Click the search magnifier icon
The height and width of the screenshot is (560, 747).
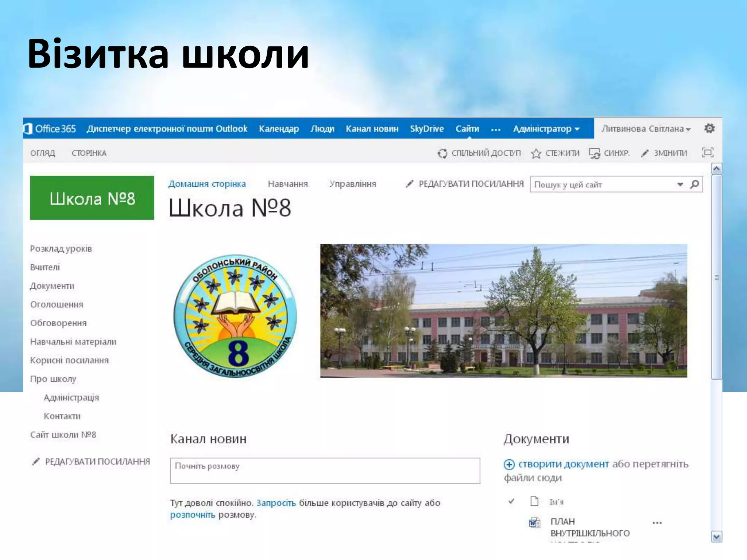pyautogui.click(x=694, y=184)
